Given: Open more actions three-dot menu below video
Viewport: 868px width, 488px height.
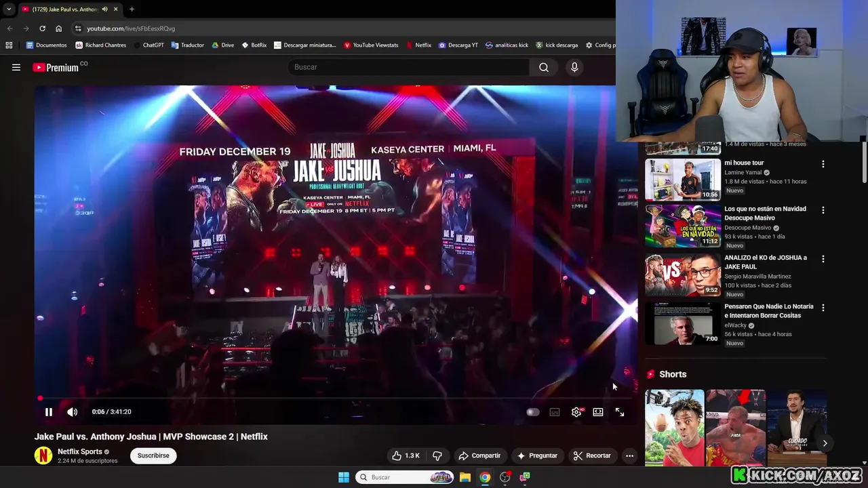Looking at the screenshot, I should [629, 455].
